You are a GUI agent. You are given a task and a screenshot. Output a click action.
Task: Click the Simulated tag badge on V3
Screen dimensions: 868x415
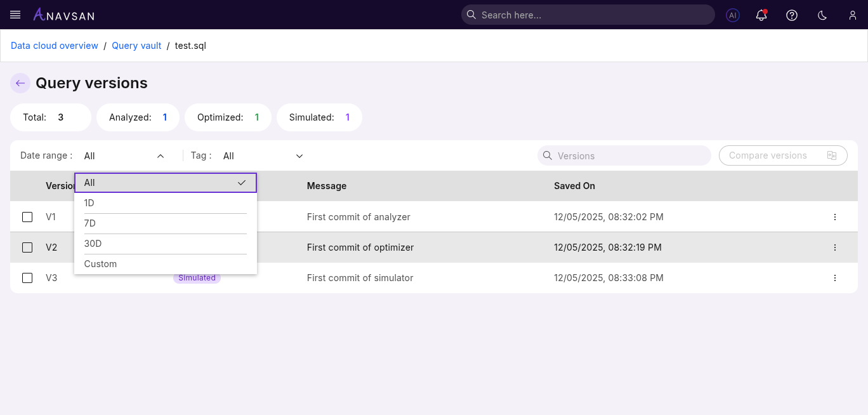(x=197, y=278)
